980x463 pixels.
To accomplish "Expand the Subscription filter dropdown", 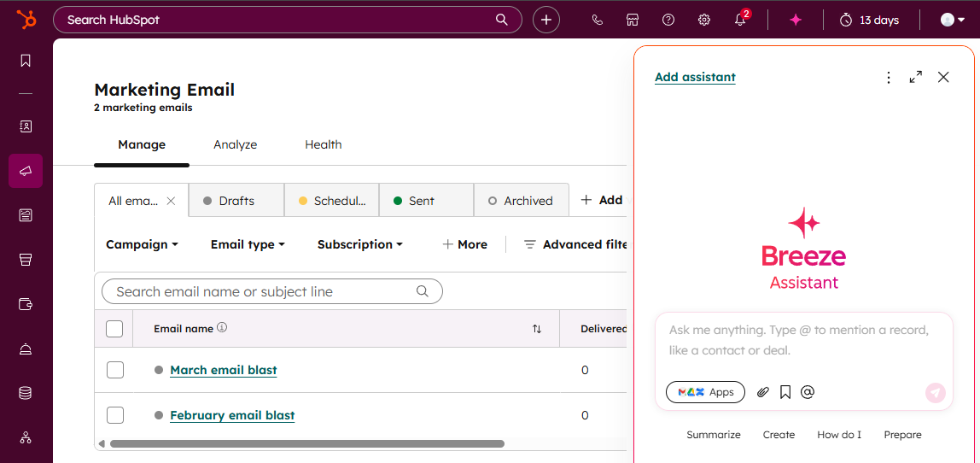I will pos(360,244).
